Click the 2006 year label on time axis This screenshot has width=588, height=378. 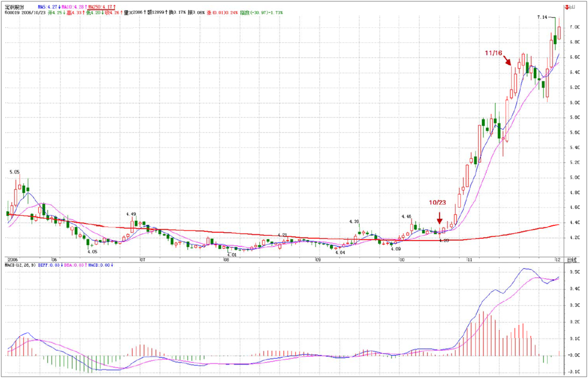[13, 259]
